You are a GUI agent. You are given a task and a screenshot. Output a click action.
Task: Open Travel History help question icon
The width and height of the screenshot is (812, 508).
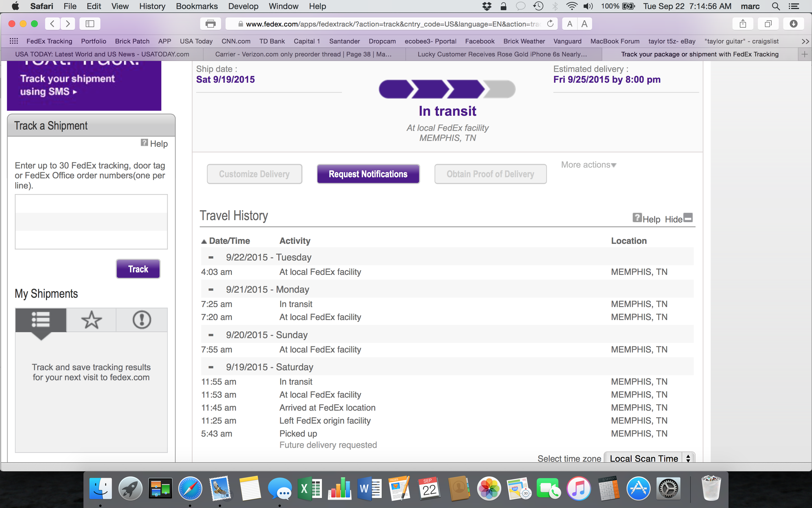[637, 218]
